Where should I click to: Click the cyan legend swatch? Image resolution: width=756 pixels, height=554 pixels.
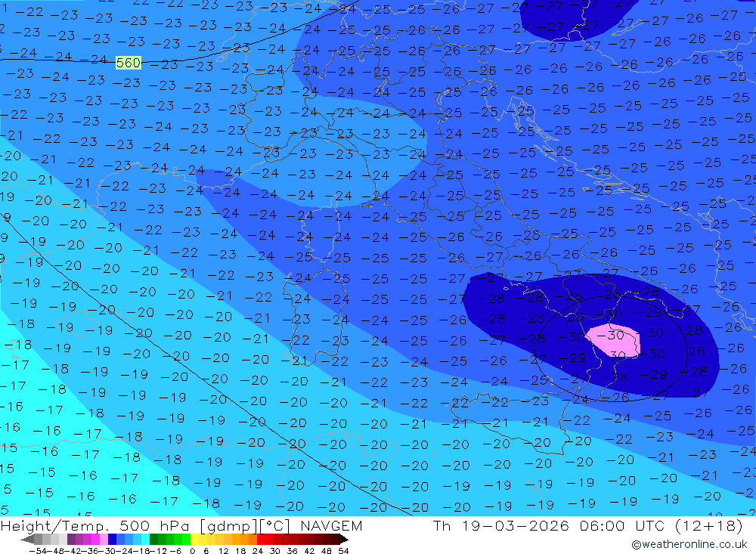tap(145, 539)
